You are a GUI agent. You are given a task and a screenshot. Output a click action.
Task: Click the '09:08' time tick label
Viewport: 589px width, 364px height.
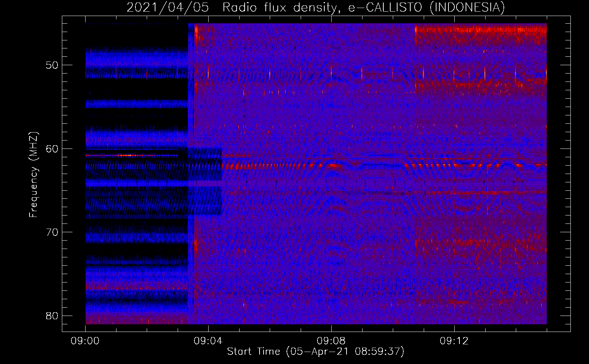pyautogui.click(x=331, y=341)
